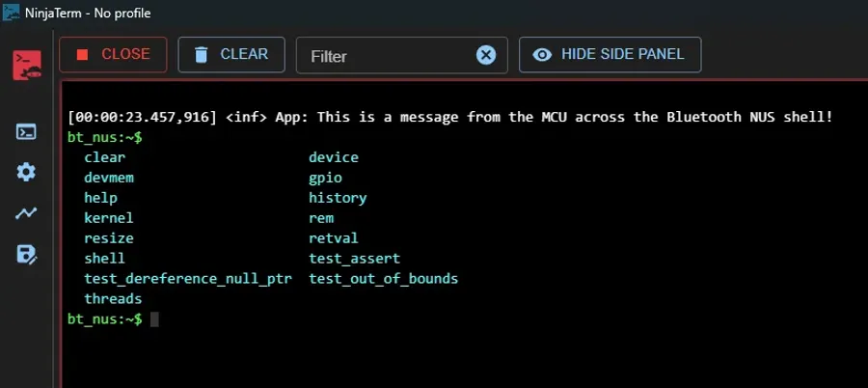The width and height of the screenshot is (868, 388).
Task: Click the NinjaTerm ninja logo icon
Action: click(26, 65)
